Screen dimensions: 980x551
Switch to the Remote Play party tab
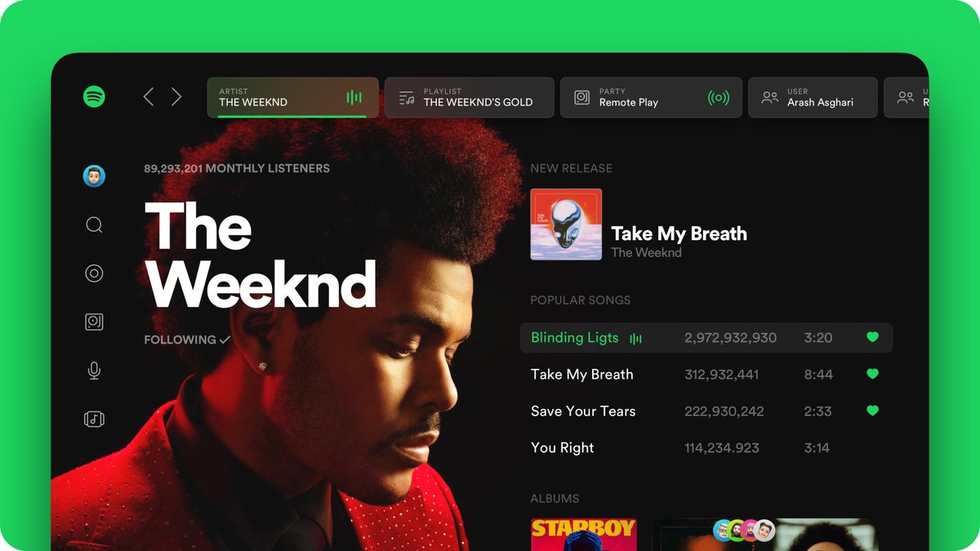coord(651,98)
